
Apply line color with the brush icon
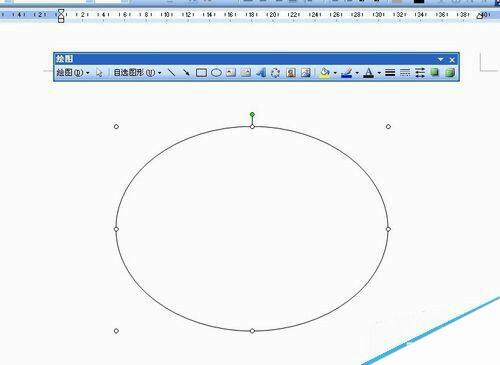(x=347, y=72)
